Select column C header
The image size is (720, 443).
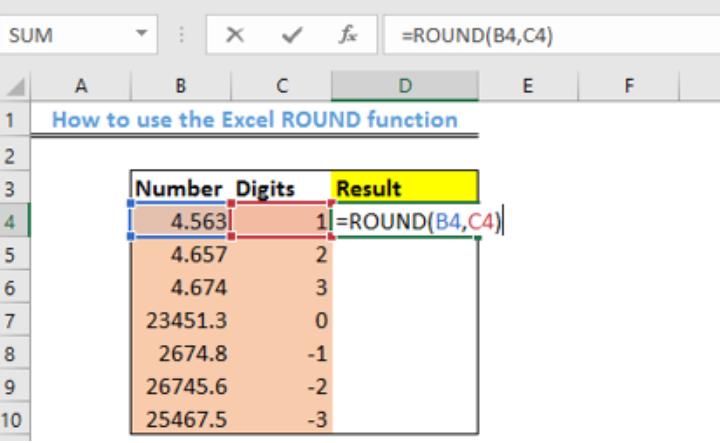click(281, 86)
